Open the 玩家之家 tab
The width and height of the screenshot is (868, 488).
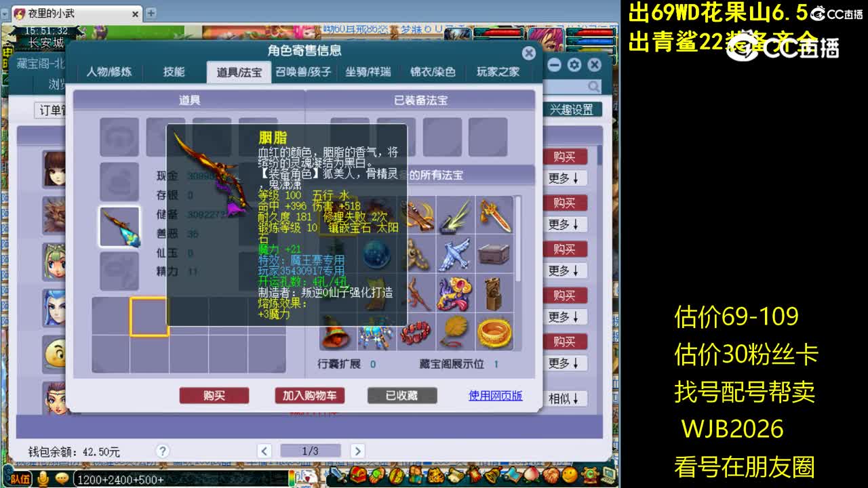pyautogui.click(x=498, y=72)
